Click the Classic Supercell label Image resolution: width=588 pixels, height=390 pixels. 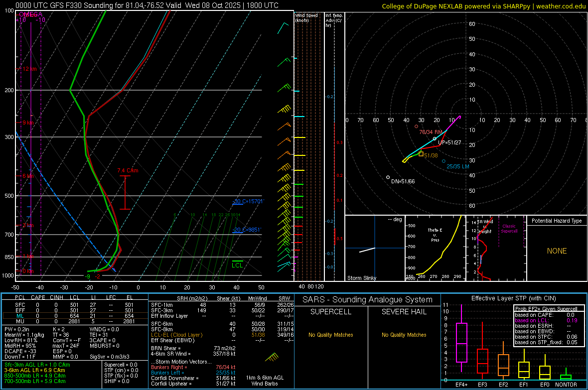509,229
